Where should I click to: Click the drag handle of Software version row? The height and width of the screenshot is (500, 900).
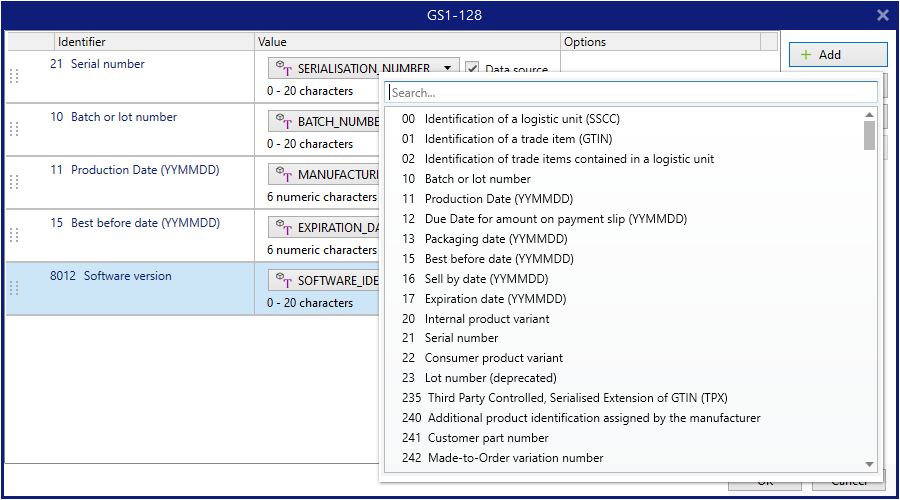[14, 288]
